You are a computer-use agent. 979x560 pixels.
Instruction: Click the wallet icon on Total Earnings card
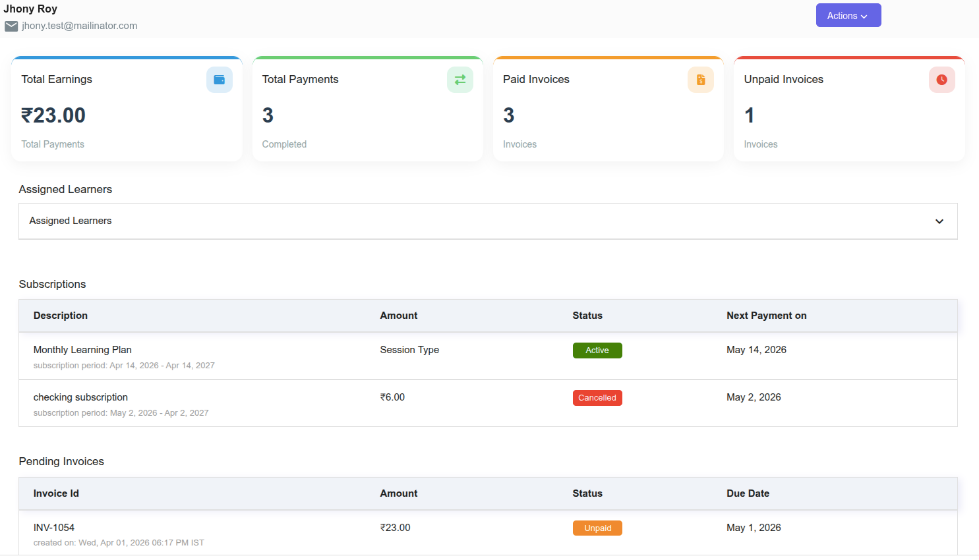(x=220, y=80)
